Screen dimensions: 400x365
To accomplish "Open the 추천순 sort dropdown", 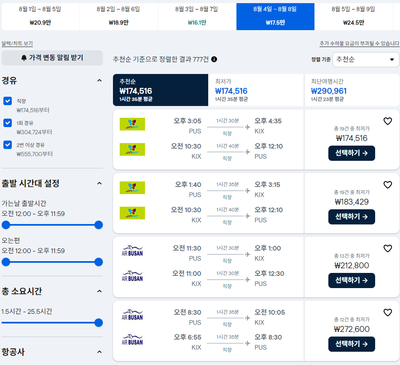I will coord(365,60).
